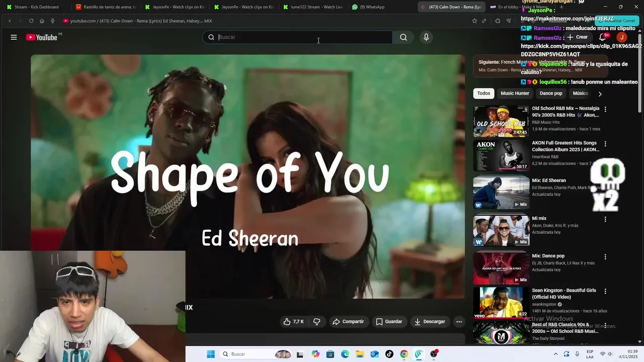Open makeitmeme.com link in chat overlay
Screen dimensions: 644x362
(x=567, y=19)
